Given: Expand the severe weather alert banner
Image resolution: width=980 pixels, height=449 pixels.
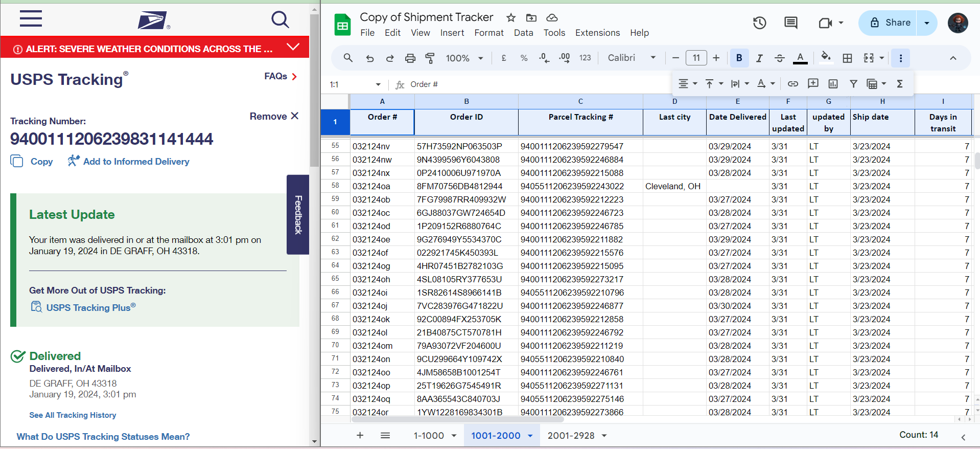Looking at the screenshot, I should [x=293, y=47].
